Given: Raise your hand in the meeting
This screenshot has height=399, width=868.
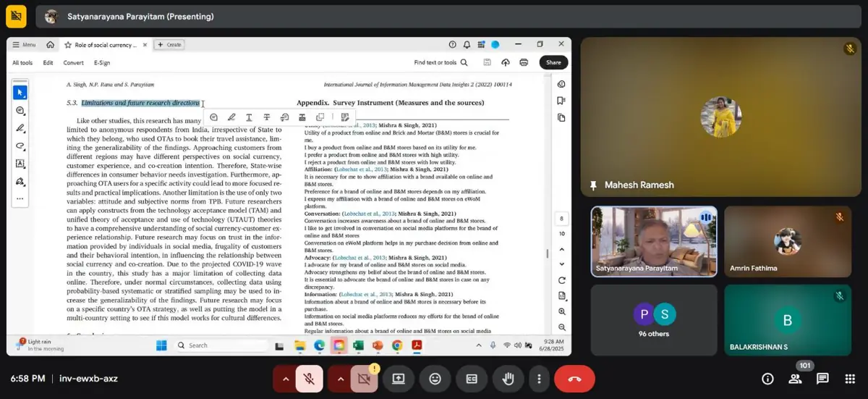Looking at the screenshot, I should pos(509,378).
